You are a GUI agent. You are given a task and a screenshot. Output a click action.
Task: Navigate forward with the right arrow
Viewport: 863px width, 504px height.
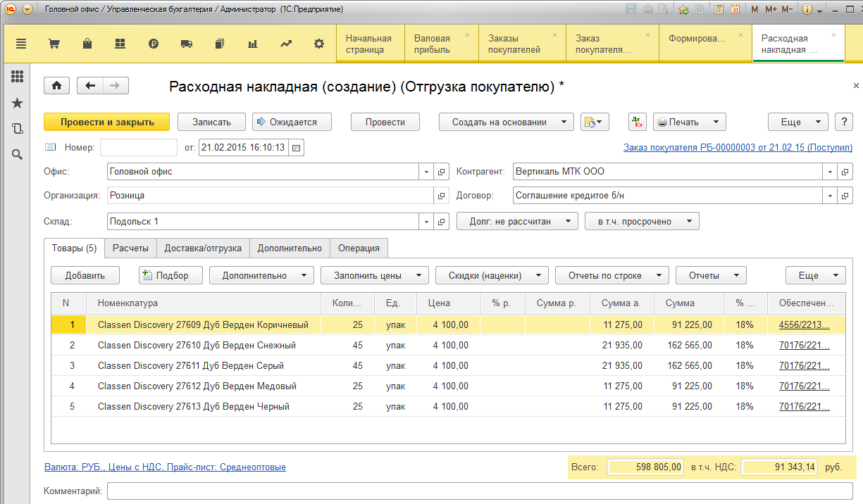click(x=116, y=86)
